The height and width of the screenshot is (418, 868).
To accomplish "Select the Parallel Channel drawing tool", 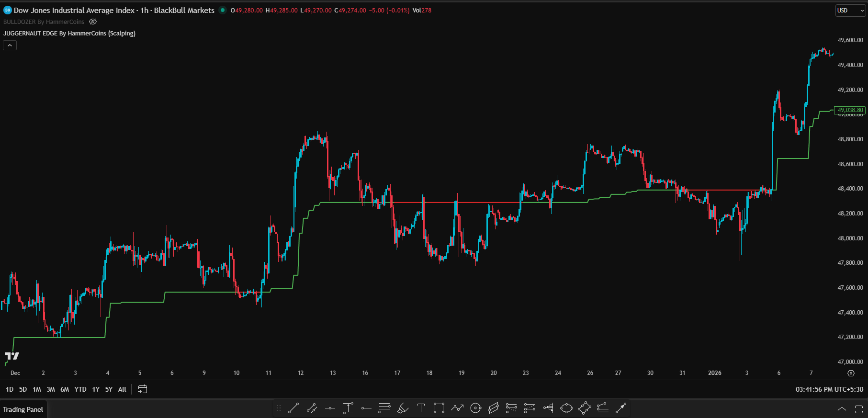I will click(494, 408).
